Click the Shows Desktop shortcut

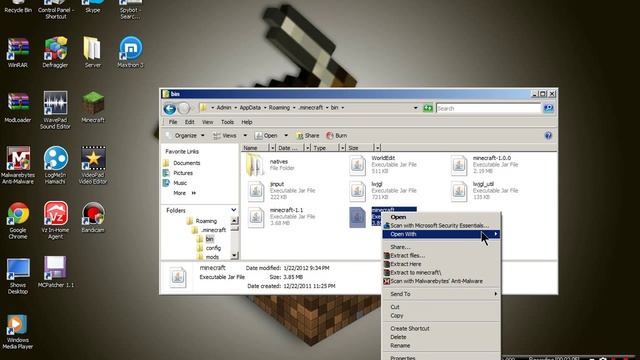click(18, 276)
